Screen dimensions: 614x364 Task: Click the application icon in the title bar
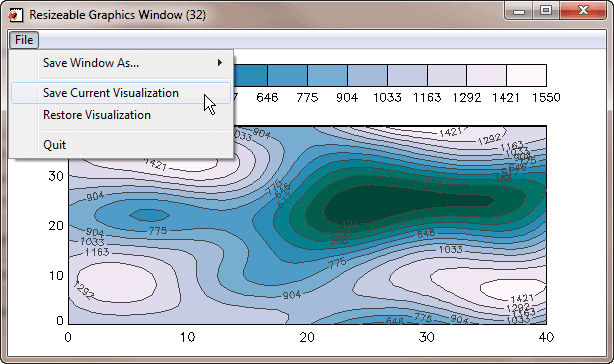point(16,15)
